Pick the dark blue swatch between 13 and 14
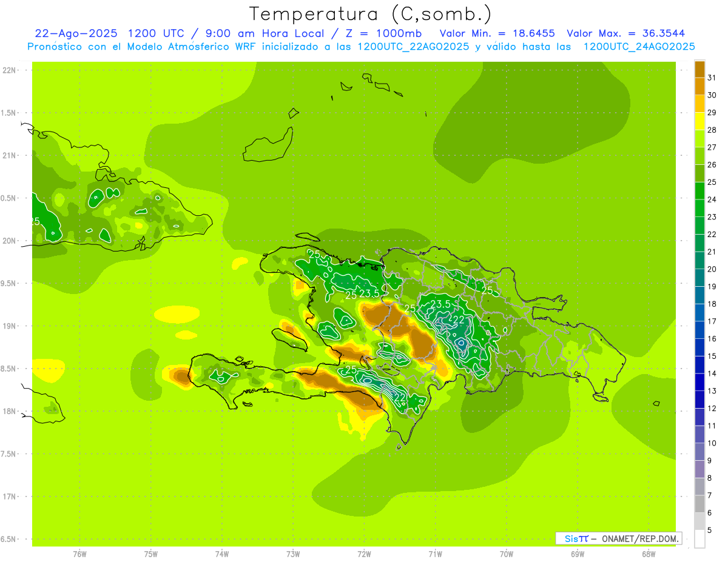The height and width of the screenshot is (562, 728). coord(699,383)
